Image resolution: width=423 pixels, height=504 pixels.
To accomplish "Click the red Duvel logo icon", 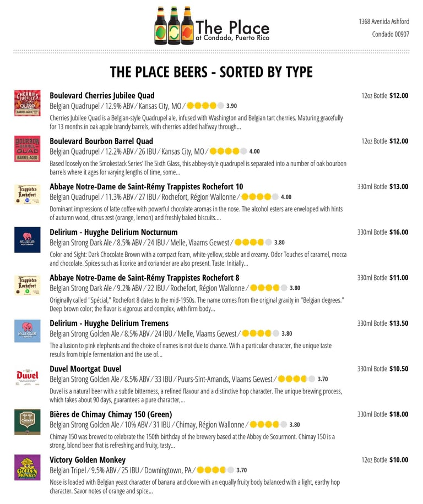I will click(27, 377).
